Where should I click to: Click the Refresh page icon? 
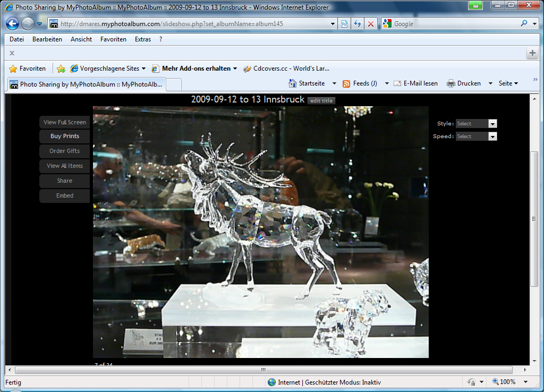(x=358, y=24)
